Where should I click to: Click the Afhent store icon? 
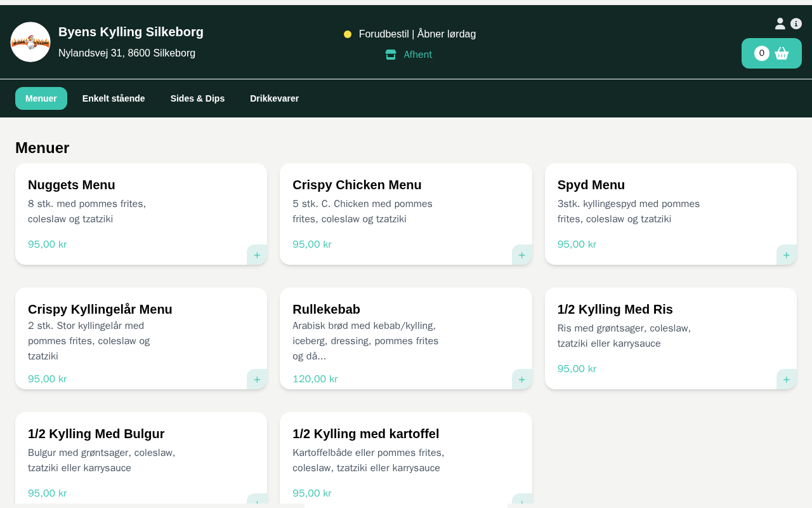(391, 55)
